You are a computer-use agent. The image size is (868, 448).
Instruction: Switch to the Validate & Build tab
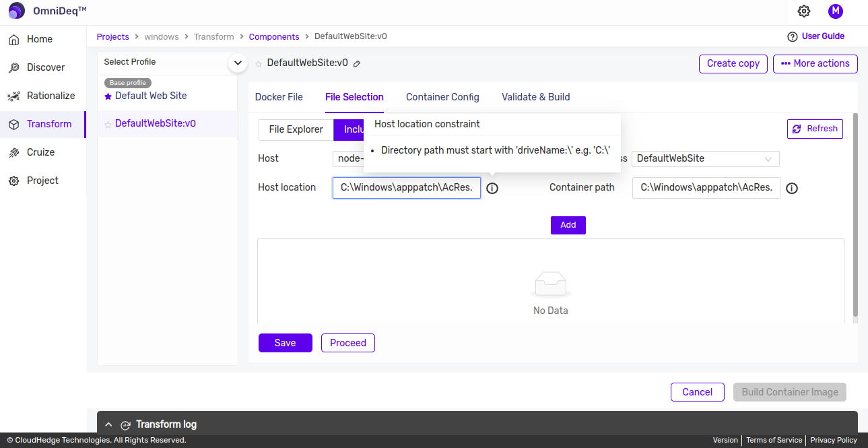[x=535, y=97]
